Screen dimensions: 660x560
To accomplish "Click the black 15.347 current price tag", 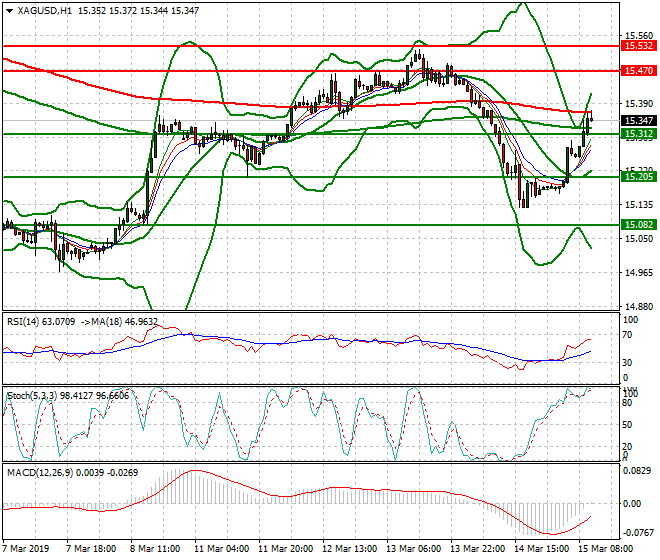I will (637, 120).
